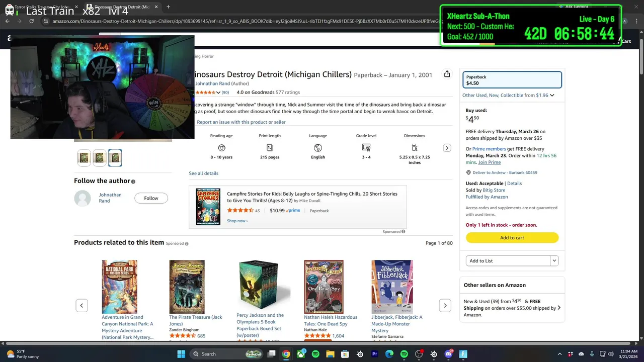Expand Other sellers New & Used offers
Viewport: 644px width, 362px height.
pyautogui.click(x=559, y=308)
